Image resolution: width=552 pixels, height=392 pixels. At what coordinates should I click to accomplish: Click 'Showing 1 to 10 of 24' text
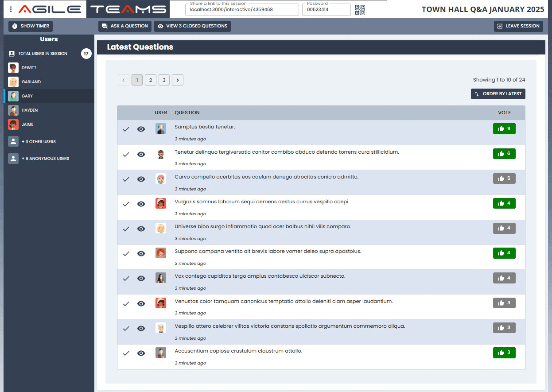[499, 80]
